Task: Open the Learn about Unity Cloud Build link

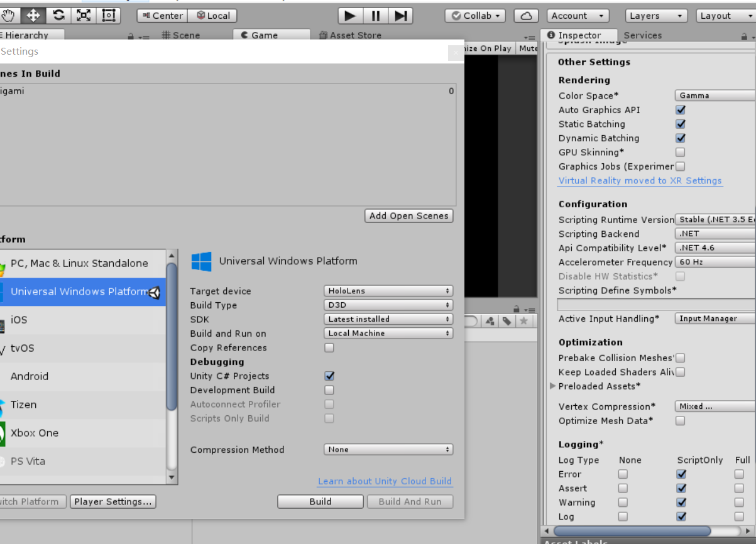Action: coord(385,481)
